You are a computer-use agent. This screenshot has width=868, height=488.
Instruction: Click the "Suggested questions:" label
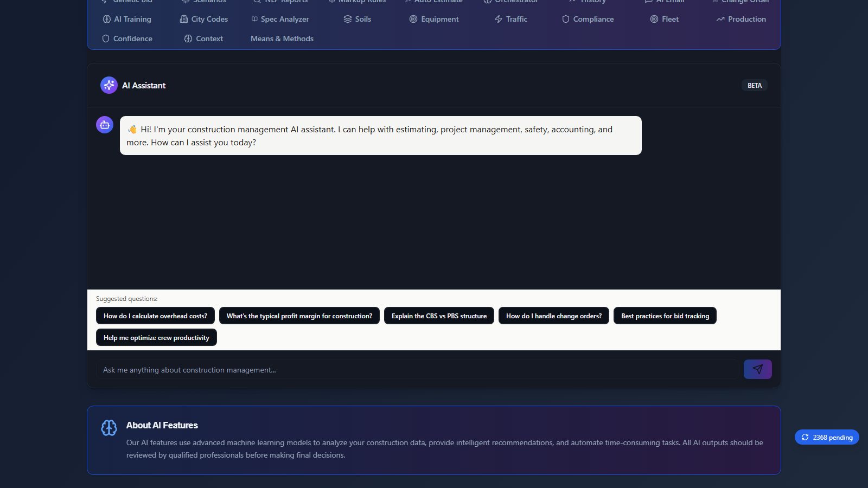[x=126, y=299]
